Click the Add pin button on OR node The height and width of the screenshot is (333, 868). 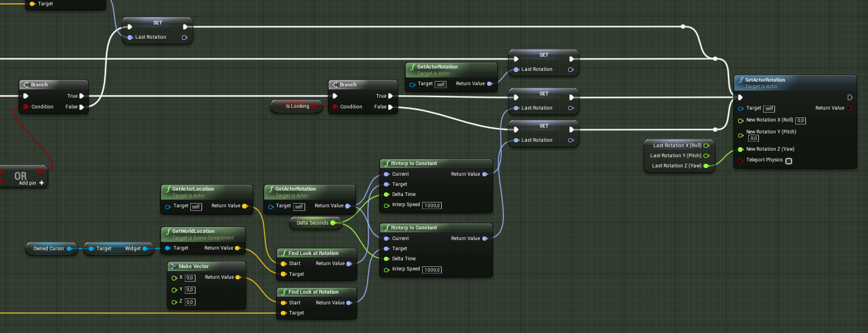(32, 183)
